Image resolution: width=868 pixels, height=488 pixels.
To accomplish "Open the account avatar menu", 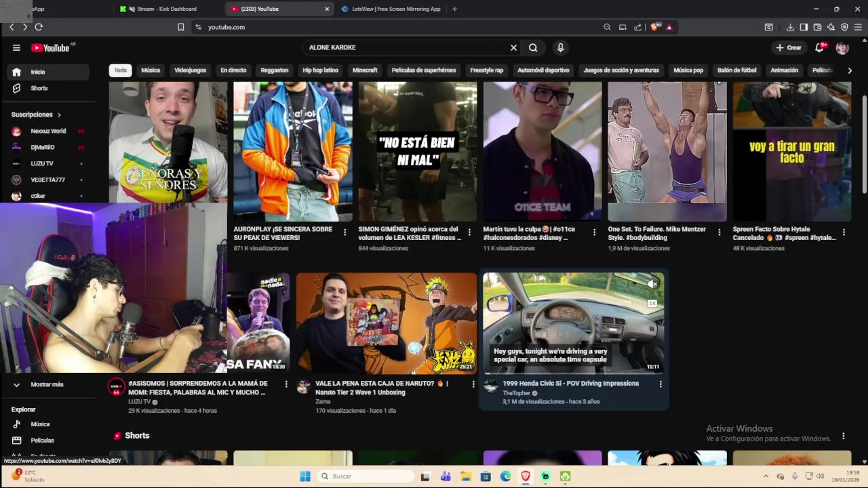I will [x=842, y=47].
